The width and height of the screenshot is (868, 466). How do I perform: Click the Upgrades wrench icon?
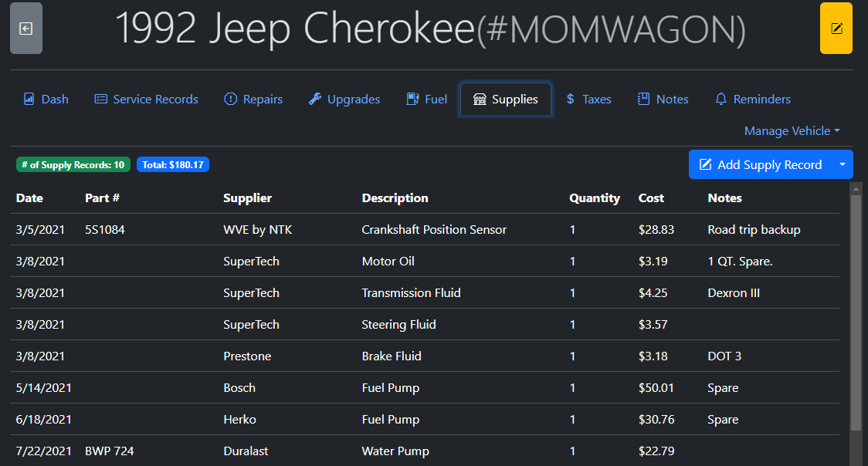click(x=314, y=100)
